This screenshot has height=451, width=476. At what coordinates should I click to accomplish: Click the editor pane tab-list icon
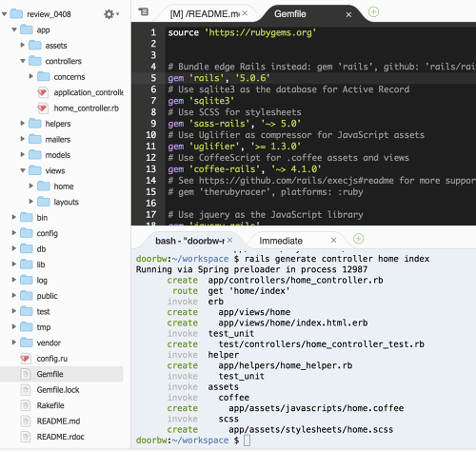pos(144,12)
